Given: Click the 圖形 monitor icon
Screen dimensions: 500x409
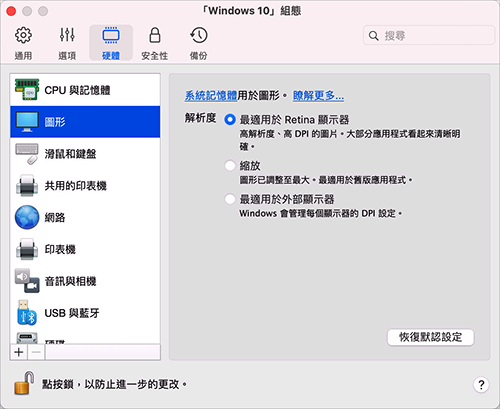Looking at the screenshot, I should tap(27, 121).
